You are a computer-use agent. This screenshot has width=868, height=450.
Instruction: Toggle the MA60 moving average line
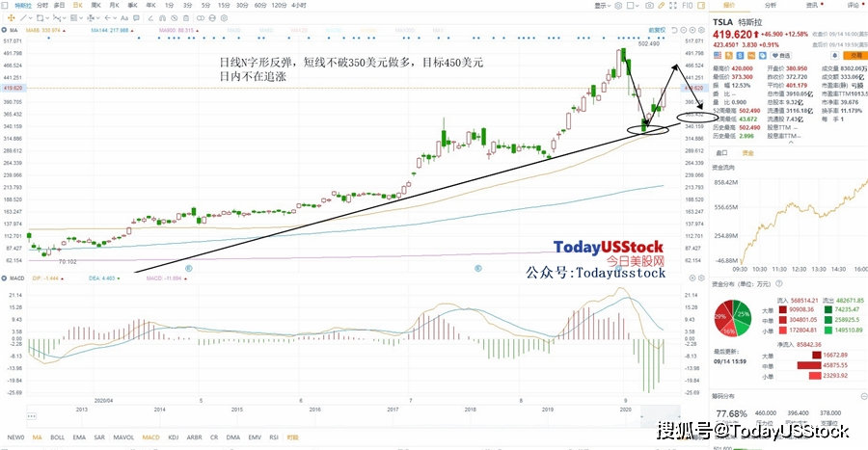pos(266,30)
